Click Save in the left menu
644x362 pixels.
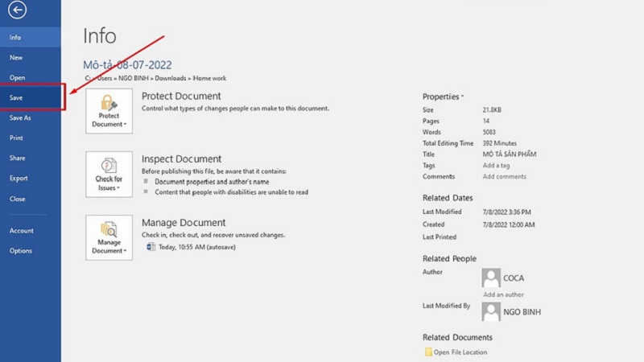tap(31, 97)
